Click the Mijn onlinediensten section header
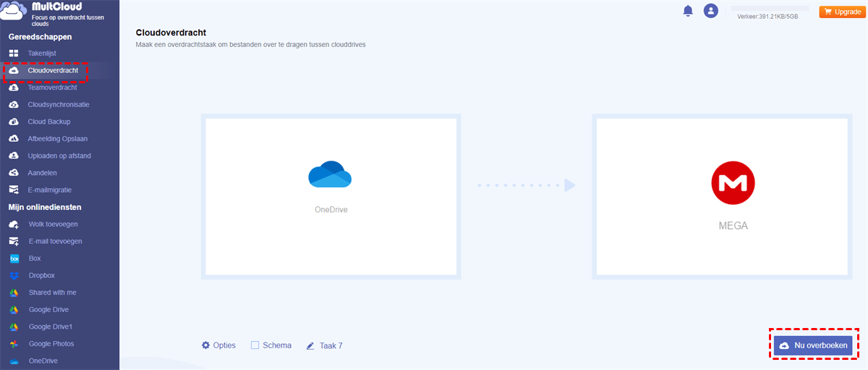Viewport: 868px width, 370px height. tap(44, 207)
